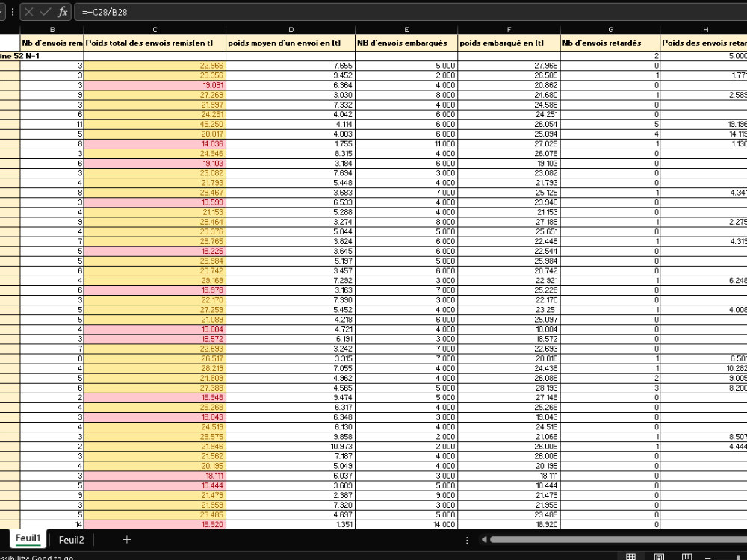The height and width of the screenshot is (560, 747).
Task: Click the 'Nb d'envois rem' header cell
Action: (x=52, y=43)
